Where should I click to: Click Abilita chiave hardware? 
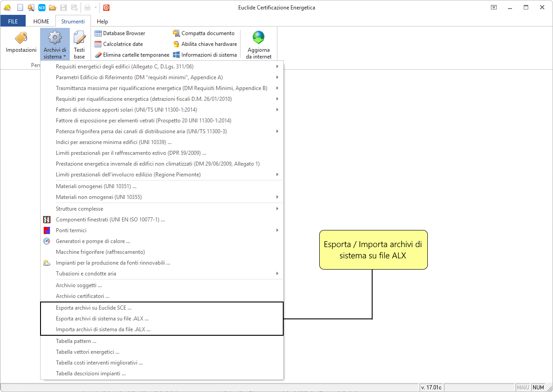click(205, 44)
